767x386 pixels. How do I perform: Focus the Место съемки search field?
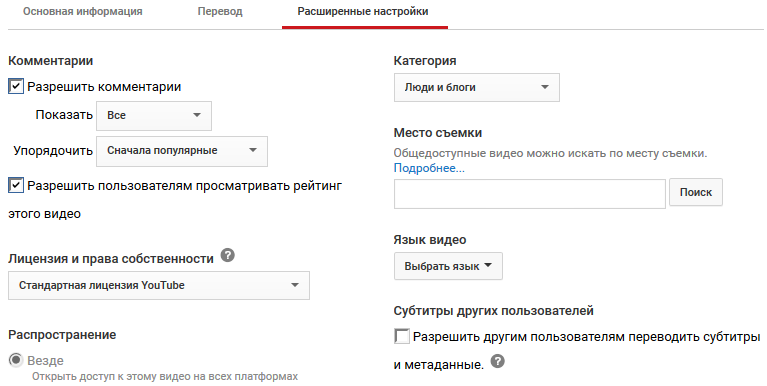530,194
